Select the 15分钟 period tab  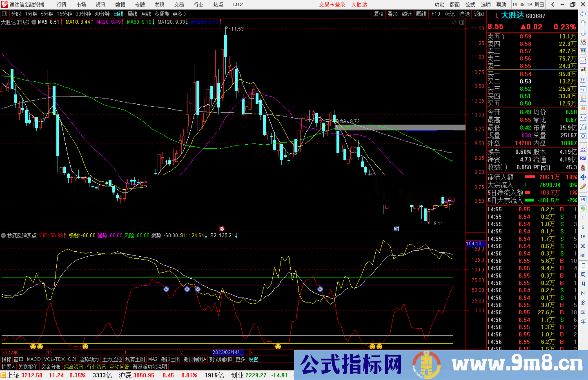point(64,14)
